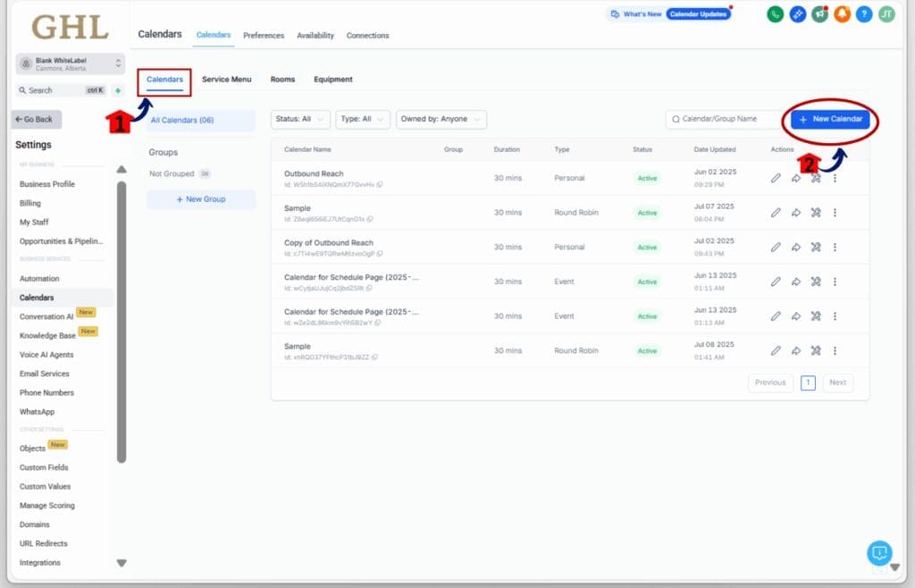Click the Go Back button
Image resolution: width=915 pixels, height=588 pixels.
coord(36,119)
